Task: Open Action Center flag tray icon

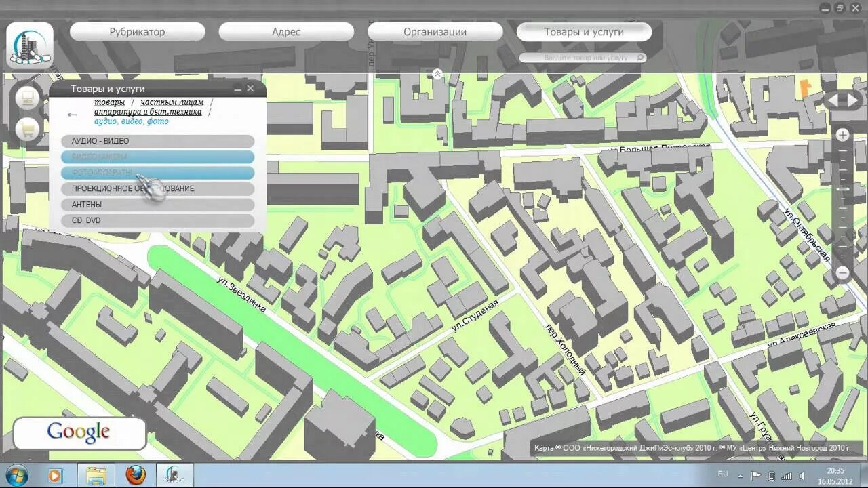Action: pos(755,475)
